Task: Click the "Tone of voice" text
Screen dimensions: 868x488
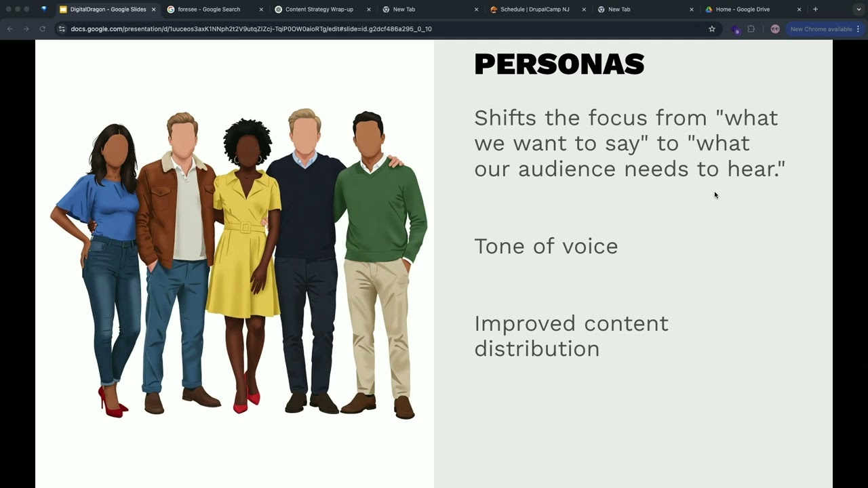Action: 546,246
